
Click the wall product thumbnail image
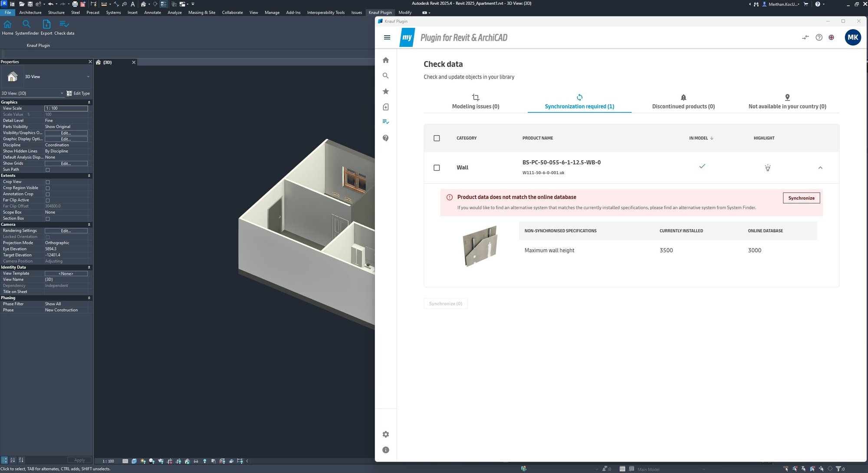[480, 246]
